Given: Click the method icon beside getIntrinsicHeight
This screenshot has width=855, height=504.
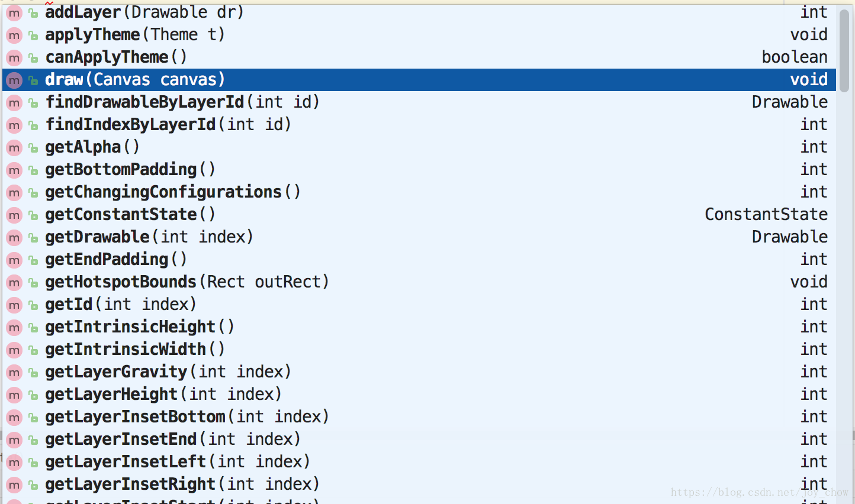Looking at the screenshot, I should pyautogui.click(x=14, y=328).
